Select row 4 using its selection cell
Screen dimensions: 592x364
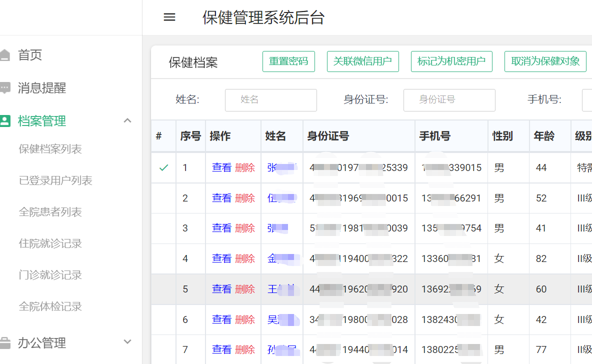163,259
